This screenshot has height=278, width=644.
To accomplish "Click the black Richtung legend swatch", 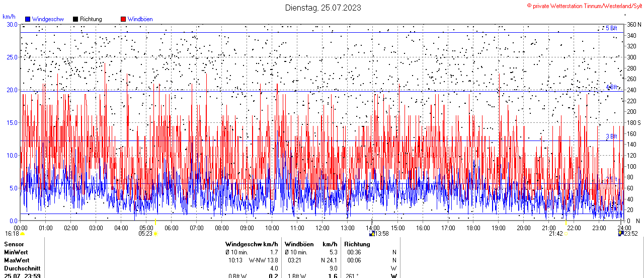I will pos(75,19).
